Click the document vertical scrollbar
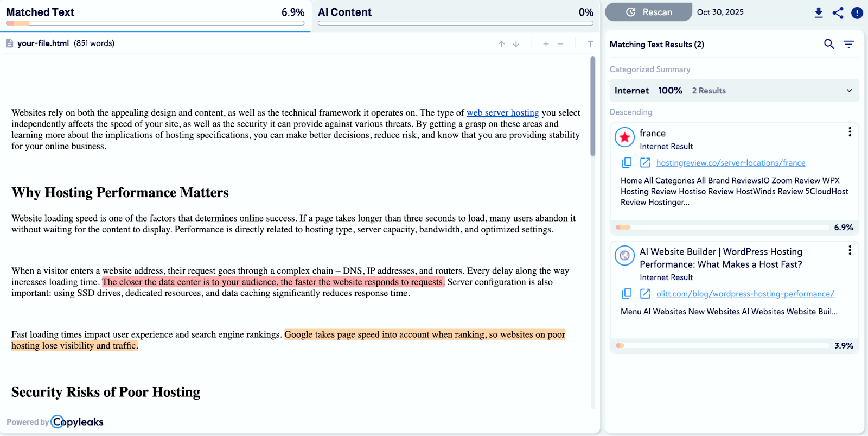The height and width of the screenshot is (436, 868). pyautogui.click(x=593, y=106)
